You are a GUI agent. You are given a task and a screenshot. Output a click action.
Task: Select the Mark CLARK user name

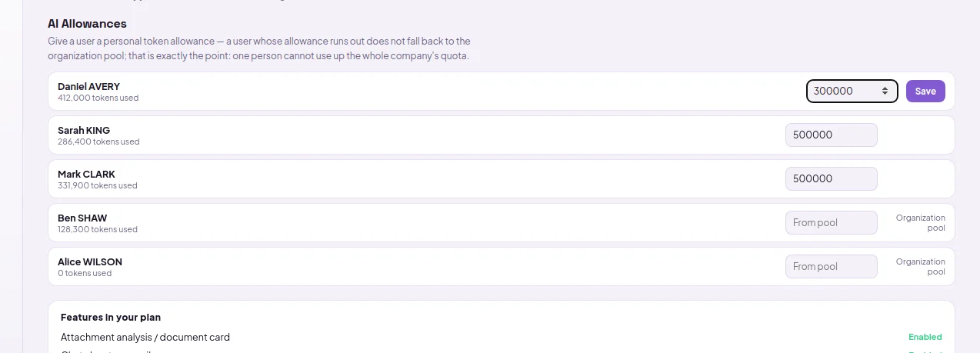(x=86, y=174)
